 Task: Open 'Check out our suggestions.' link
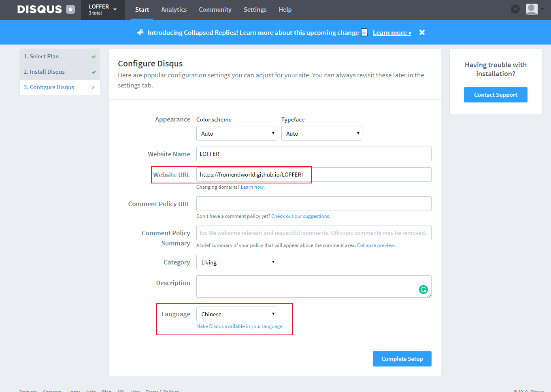point(301,216)
